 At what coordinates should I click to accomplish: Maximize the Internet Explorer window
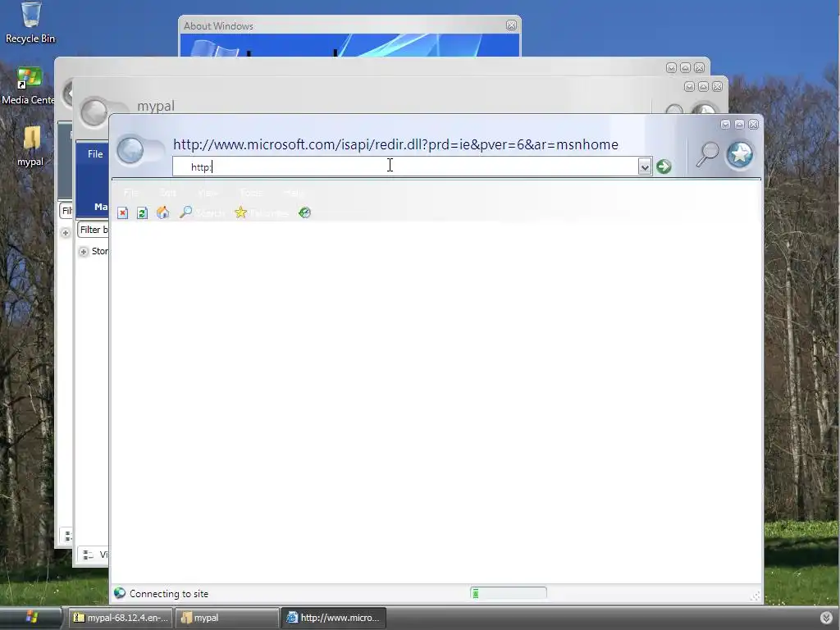coord(739,125)
